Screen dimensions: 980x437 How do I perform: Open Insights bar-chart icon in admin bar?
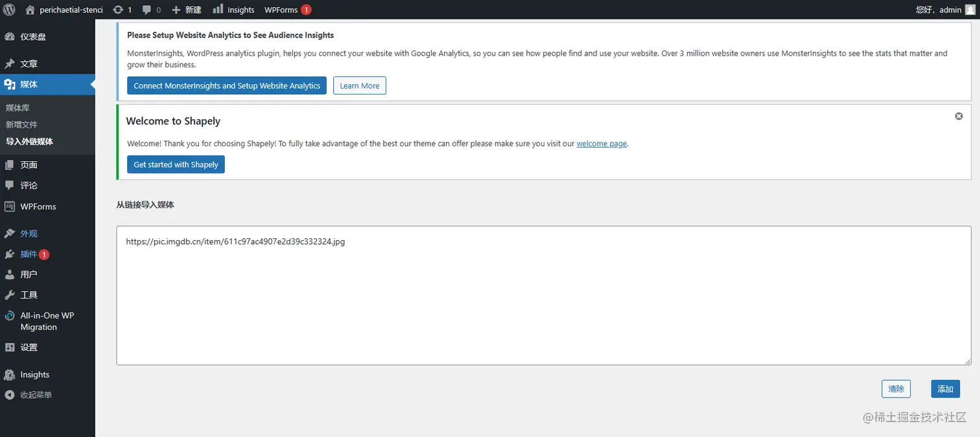coord(218,9)
